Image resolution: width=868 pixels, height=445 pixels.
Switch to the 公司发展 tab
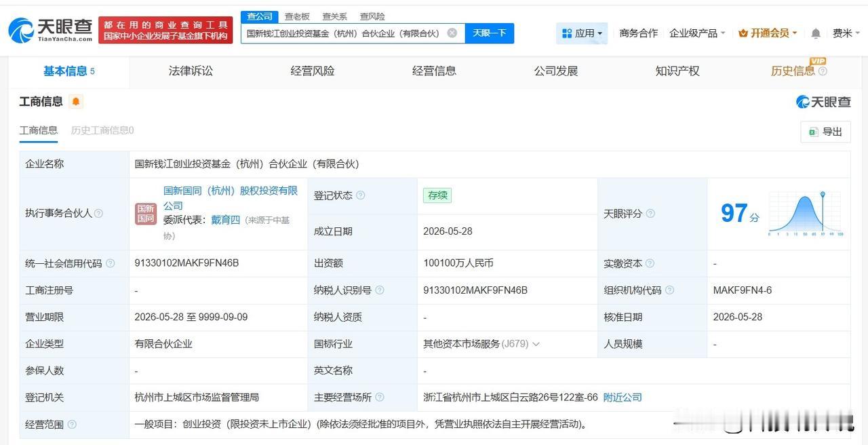point(556,71)
